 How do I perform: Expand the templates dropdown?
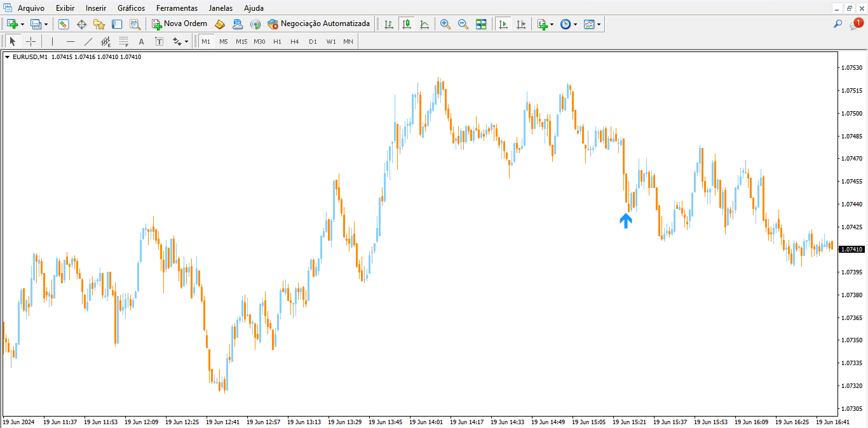click(x=599, y=24)
